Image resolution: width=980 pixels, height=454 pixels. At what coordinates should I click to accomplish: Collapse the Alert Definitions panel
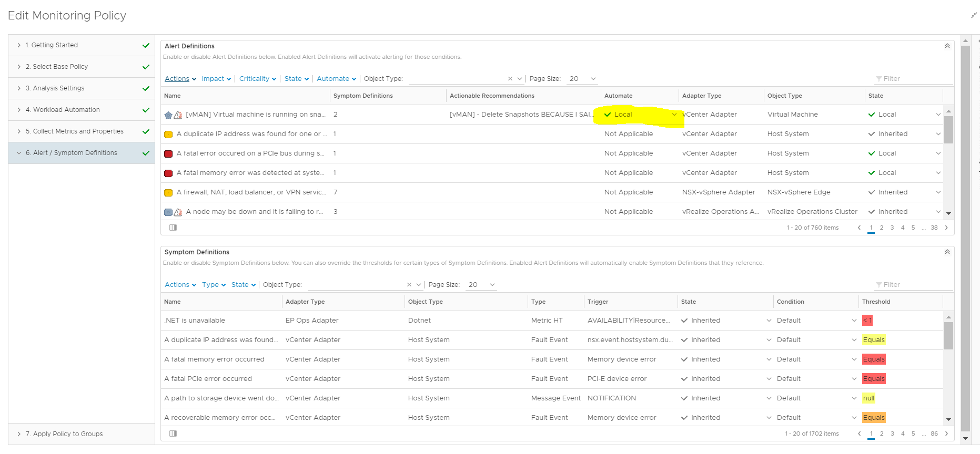(x=947, y=46)
